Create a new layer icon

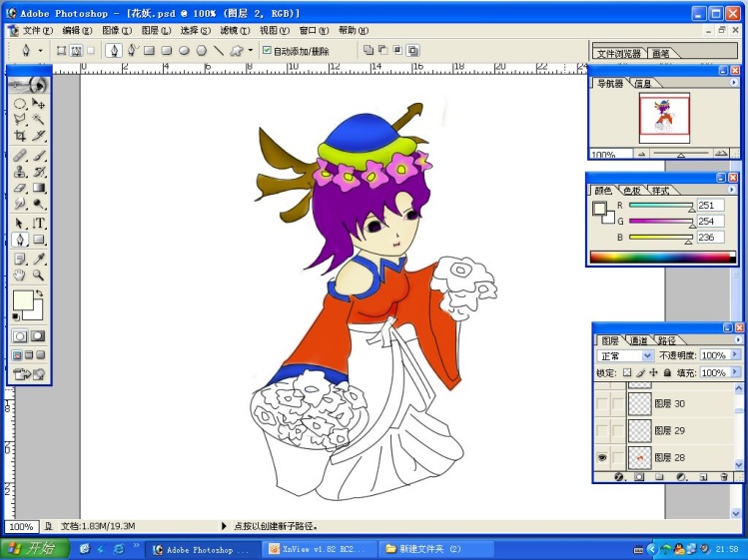pos(703,476)
